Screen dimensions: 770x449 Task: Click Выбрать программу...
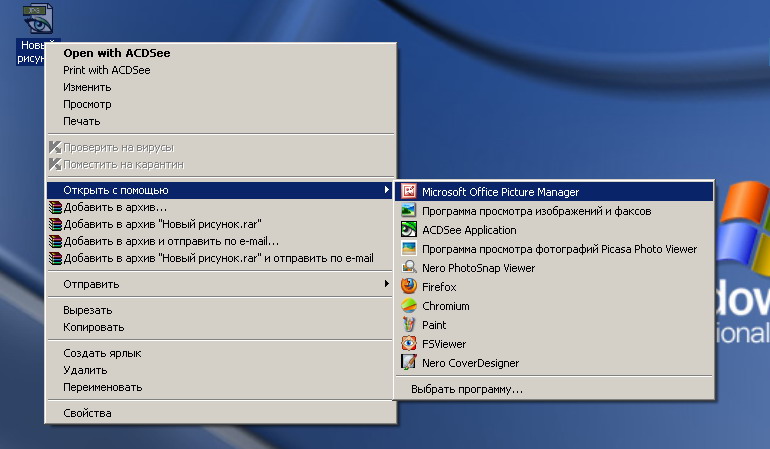554,389
